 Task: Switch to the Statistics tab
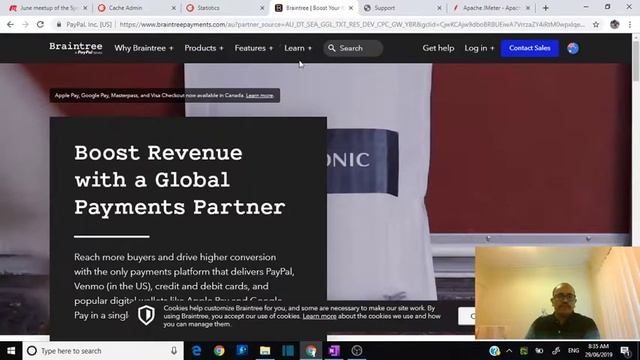coord(224,8)
